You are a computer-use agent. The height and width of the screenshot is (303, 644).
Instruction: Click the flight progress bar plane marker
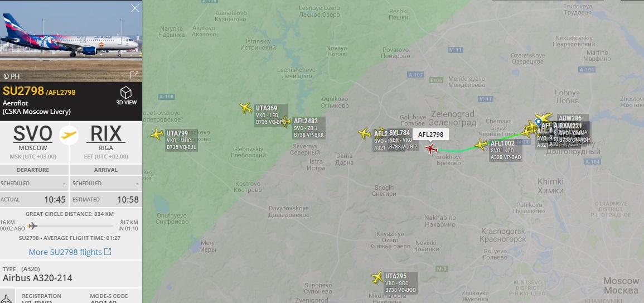32,225
